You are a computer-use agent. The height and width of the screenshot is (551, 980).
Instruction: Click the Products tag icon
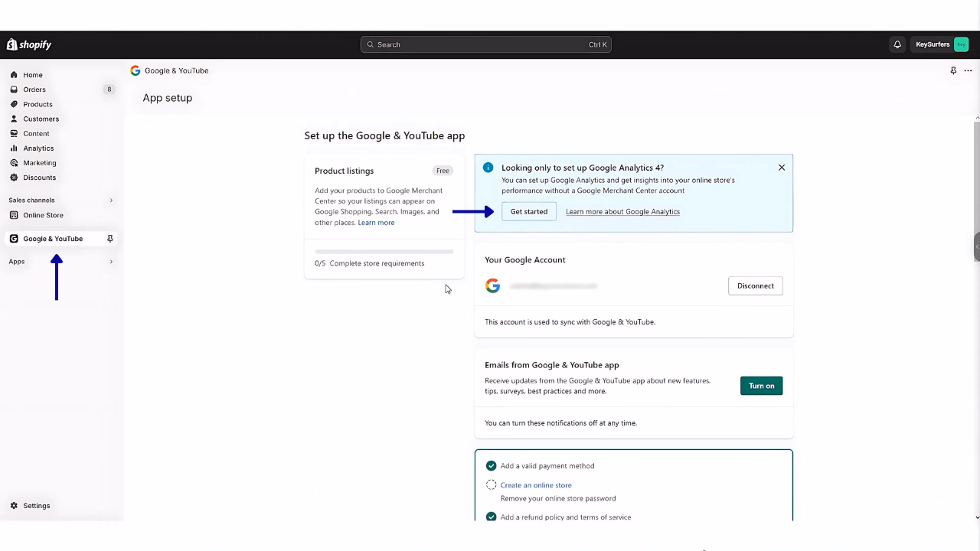(14, 104)
